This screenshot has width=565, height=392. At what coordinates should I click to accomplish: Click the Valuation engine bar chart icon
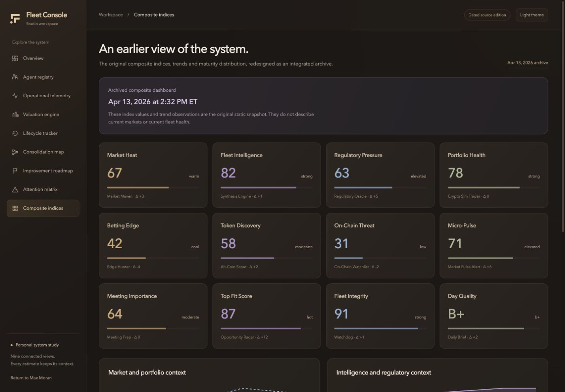point(15,115)
